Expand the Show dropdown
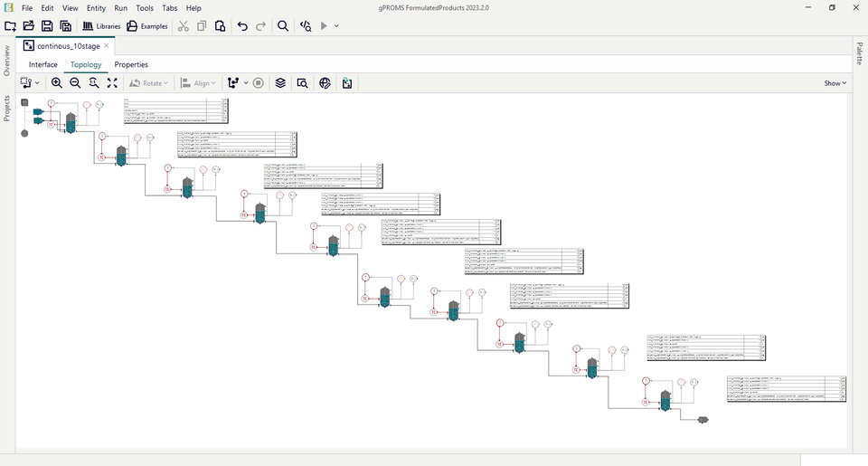Viewport: 868px width, 466px height. (835, 83)
